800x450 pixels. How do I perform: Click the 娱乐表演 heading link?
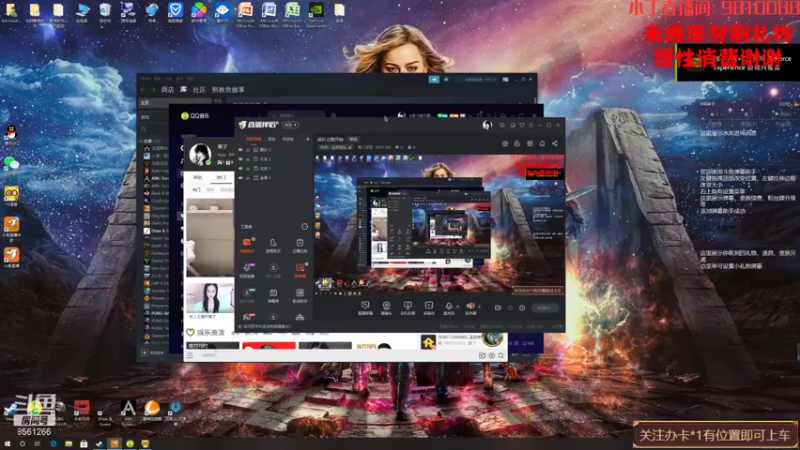click(211, 332)
